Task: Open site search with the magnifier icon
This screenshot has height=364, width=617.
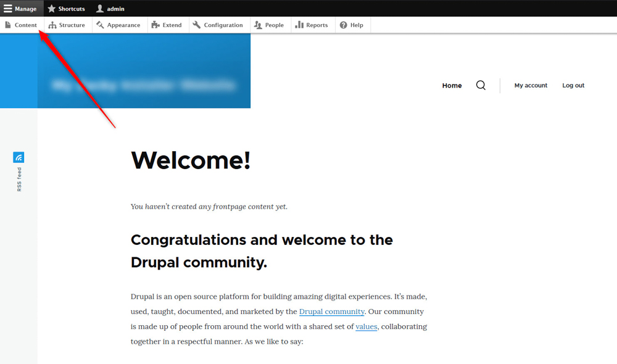Action: [x=481, y=85]
